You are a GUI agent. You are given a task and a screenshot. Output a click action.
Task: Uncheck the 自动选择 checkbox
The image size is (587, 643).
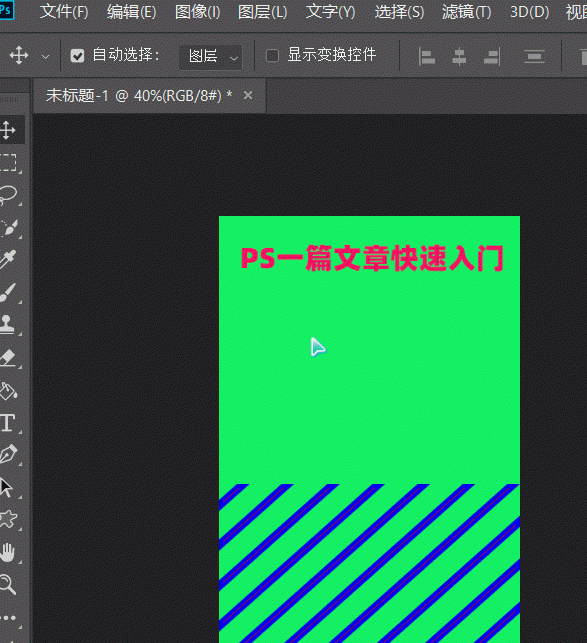[77, 55]
